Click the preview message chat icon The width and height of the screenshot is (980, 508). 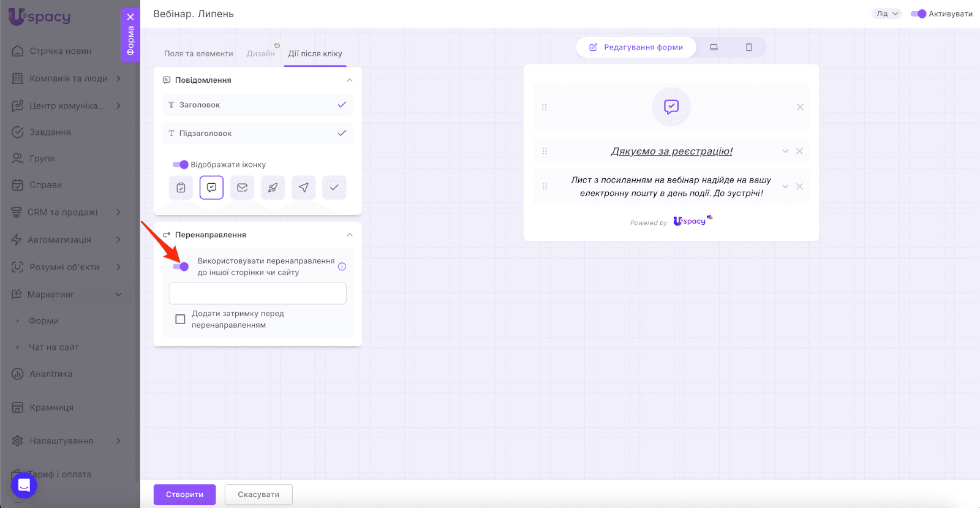671,107
